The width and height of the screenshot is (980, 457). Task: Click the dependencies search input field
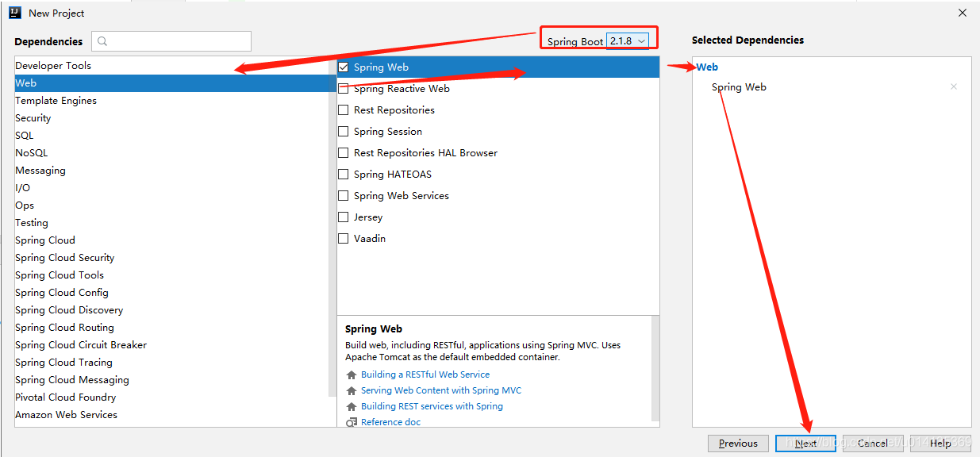(171, 41)
